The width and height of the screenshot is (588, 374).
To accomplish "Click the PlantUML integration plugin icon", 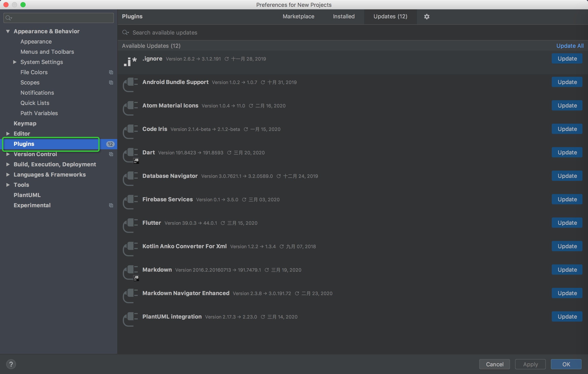I will tap(130, 319).
